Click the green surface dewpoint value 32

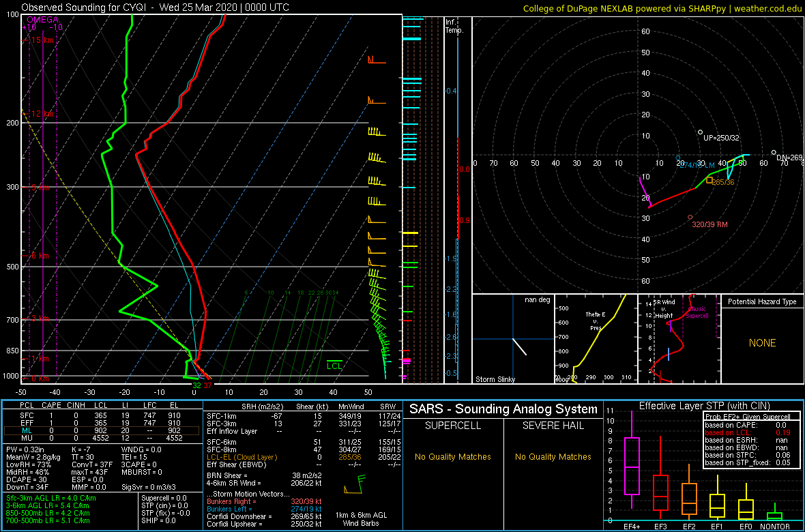pos(196,385)
